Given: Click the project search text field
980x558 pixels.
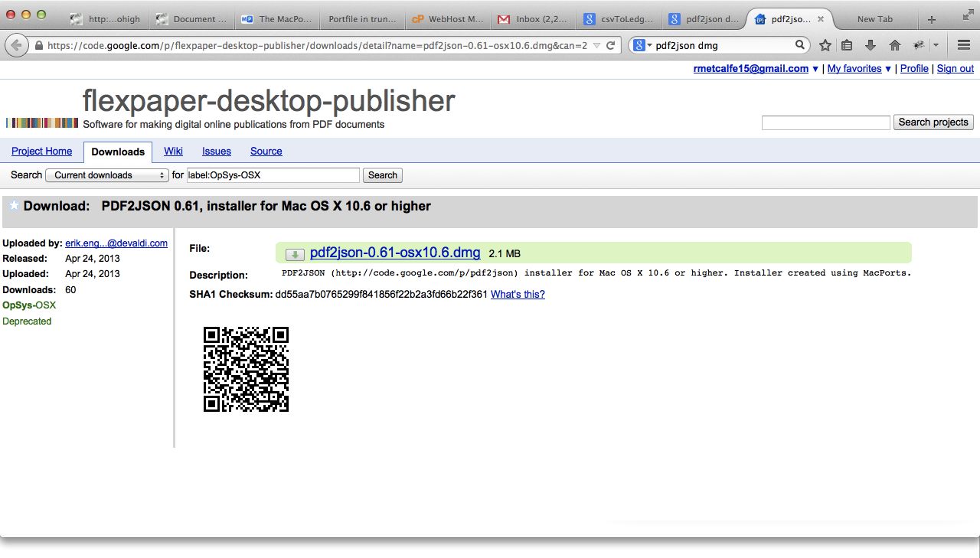Looking at the screenshot, I should (826, 122).
